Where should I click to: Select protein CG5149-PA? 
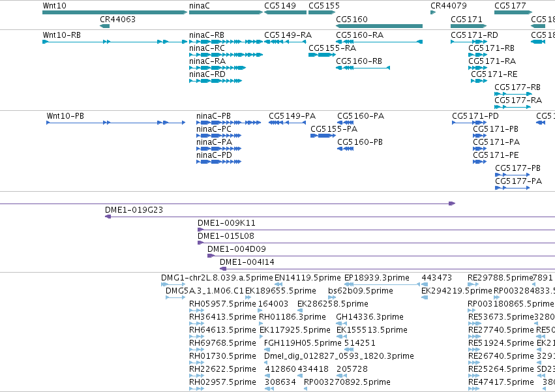click(287, 123)
